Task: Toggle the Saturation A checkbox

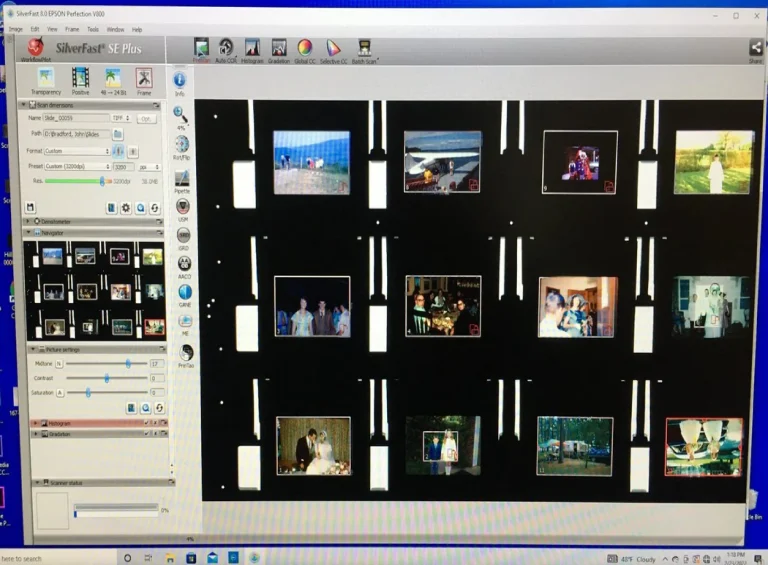Action: pyautogui.click(x=60, y=393)
